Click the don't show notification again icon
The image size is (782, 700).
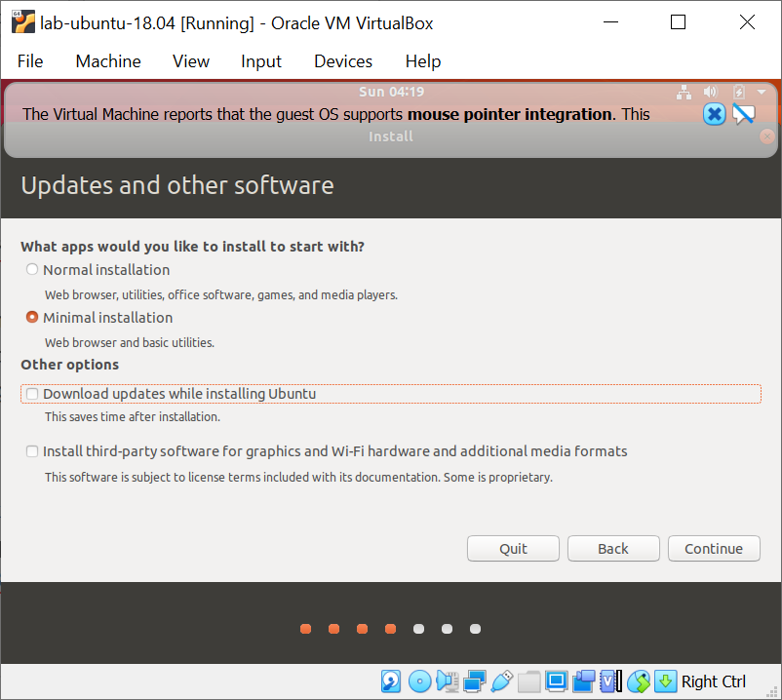click(x=743, y=114)
